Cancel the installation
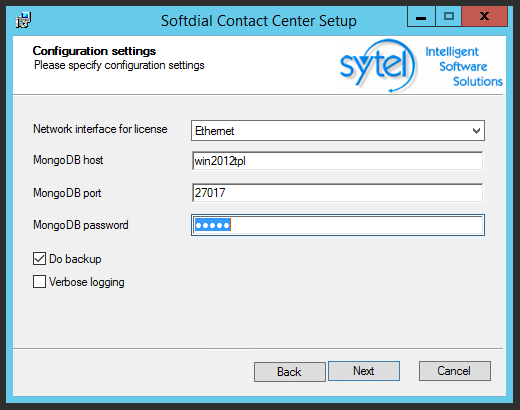The image size is (520, 410). [x=454, y=371]
